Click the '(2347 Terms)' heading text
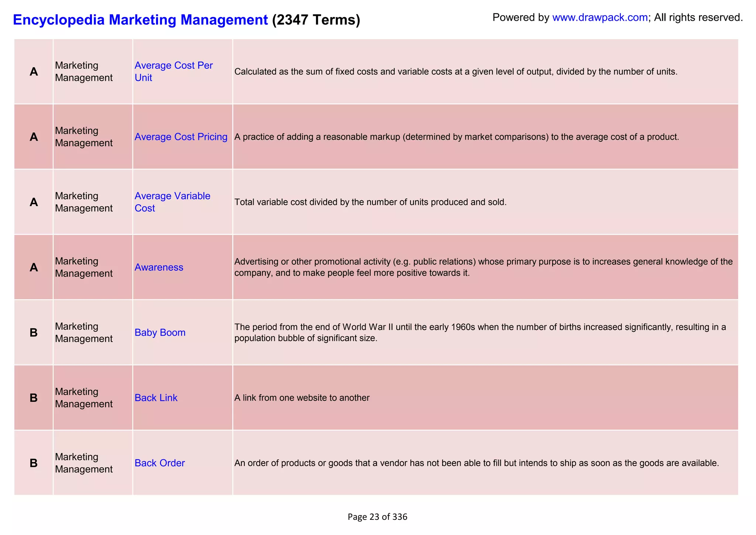Viewport: 756px width, 535px height. pos(316,20)
